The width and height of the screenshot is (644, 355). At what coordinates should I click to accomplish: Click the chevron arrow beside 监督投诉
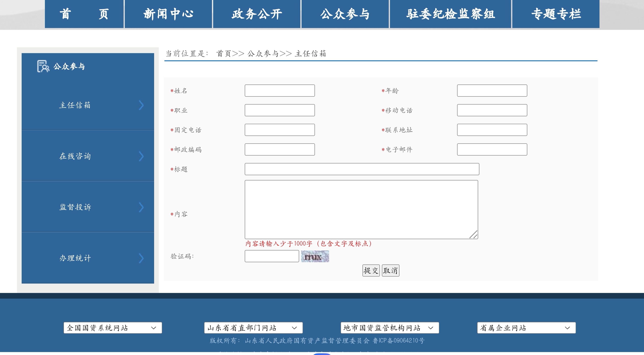[x=141, y=207]
